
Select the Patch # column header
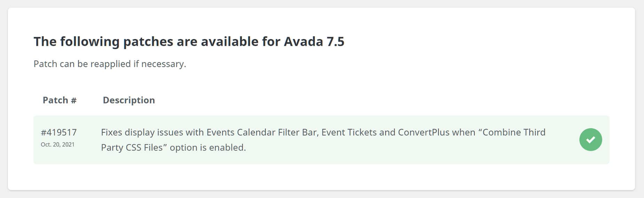pos(60,100)
